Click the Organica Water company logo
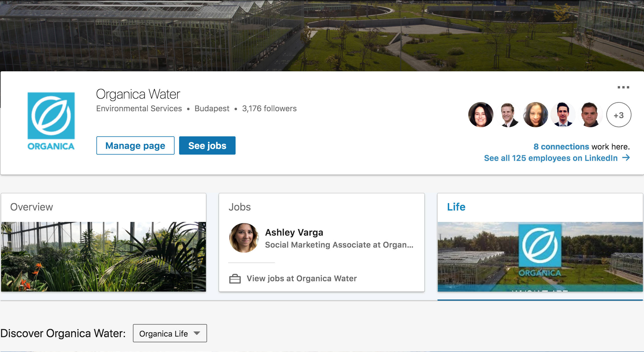This screenshot has height=352, width=644. [x=51, y=121]
